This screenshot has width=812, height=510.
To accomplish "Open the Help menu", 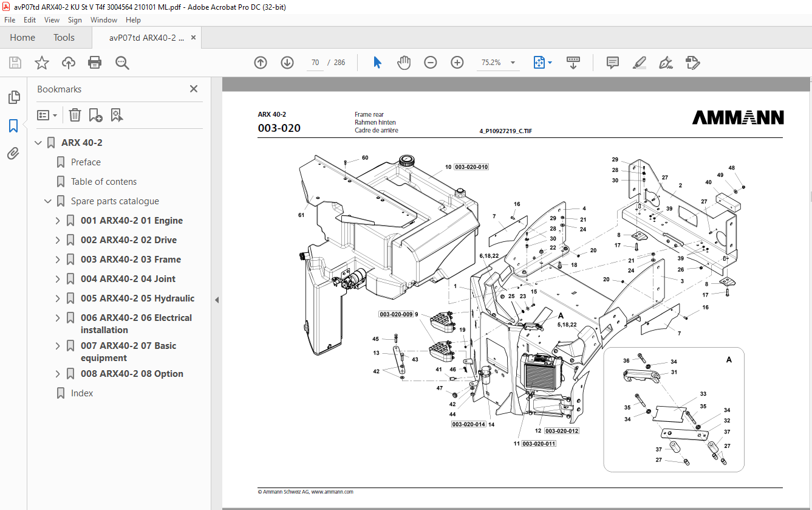I will [x=133, y=20].
